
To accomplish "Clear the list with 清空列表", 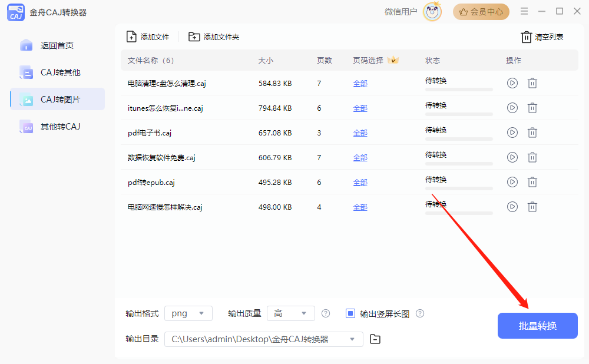I will tap(542, 37).
